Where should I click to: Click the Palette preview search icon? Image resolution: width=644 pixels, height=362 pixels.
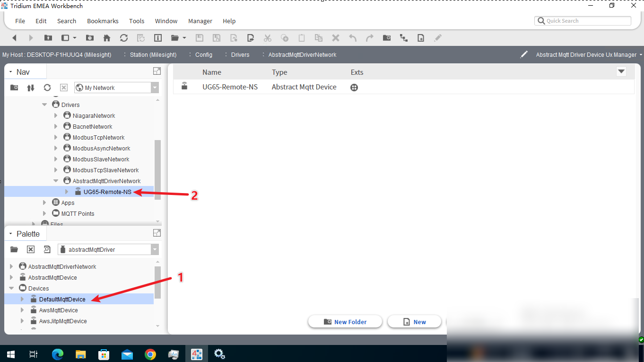tap(47, 249)
